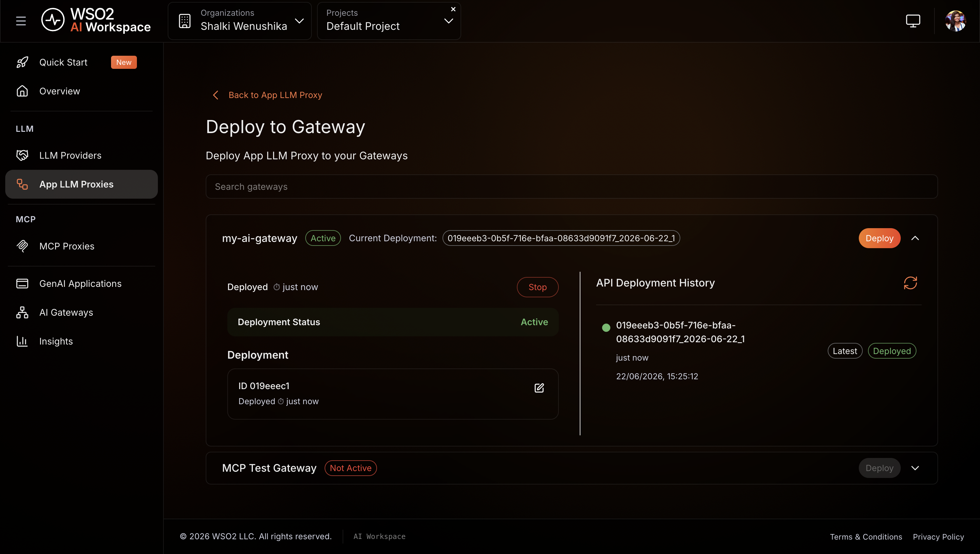Click the New badge beside Quick Start
Viewport: 980px width, 554px height.
(x=123, y=62)
